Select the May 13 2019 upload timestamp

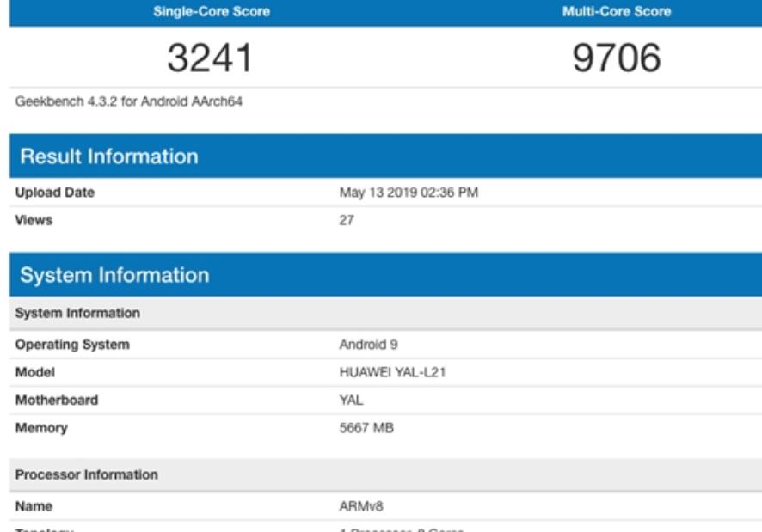(409, 193)
